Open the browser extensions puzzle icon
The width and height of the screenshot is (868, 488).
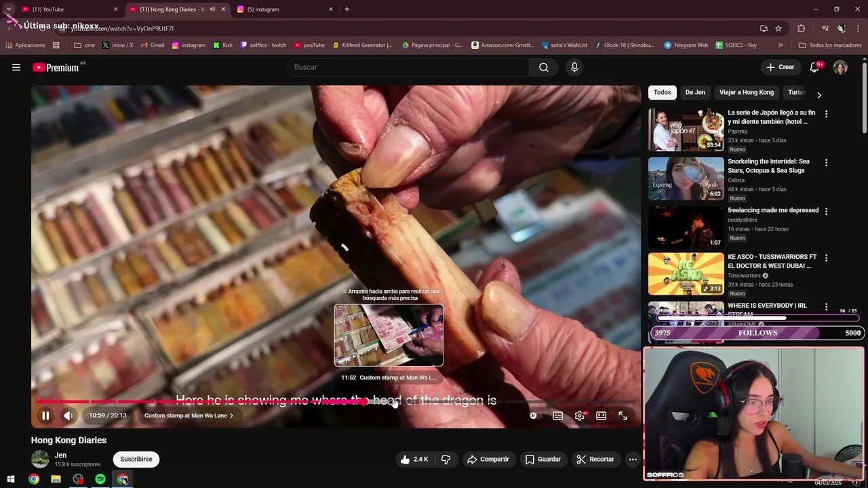tap(802, 28)
